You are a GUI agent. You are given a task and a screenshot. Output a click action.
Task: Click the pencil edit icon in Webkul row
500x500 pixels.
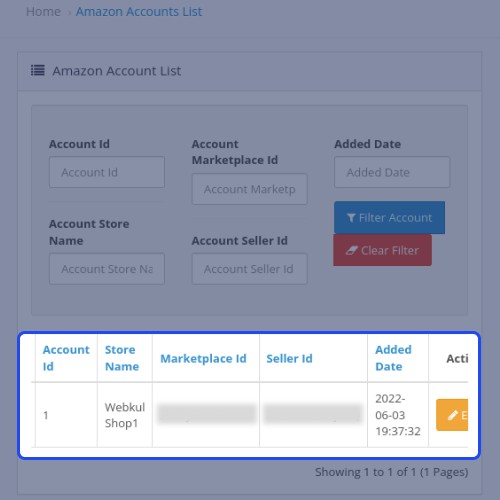click(x=453, y=415)
